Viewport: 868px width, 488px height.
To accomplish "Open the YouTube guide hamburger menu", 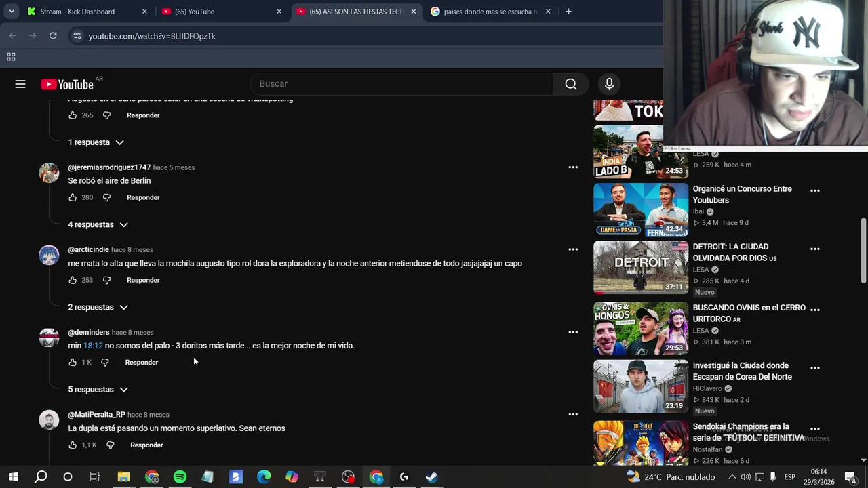I will pos(20,84).
